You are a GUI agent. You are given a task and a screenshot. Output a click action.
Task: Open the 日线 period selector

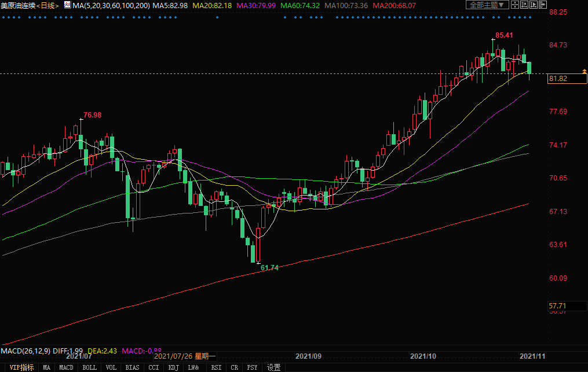tap(48, 5)
